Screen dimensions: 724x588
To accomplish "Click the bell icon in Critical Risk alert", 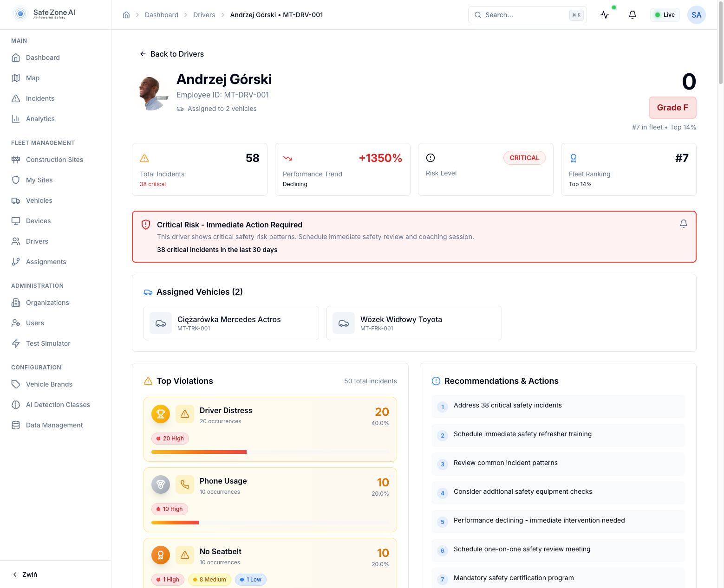I will pos(683,224).
